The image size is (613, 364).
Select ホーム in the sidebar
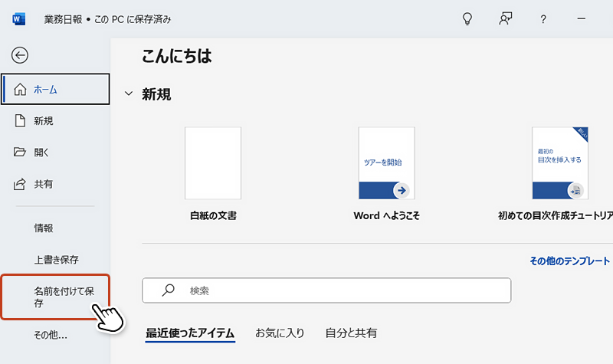tap(55, 89)
